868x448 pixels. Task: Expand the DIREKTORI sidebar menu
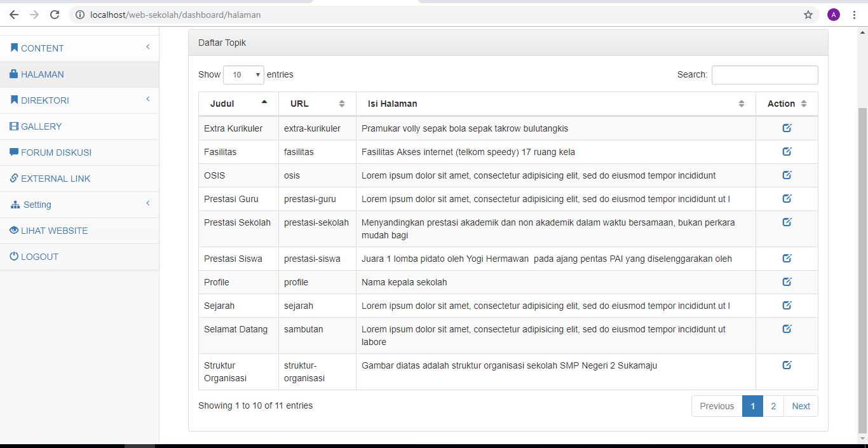pyautogui.click(x=45, y=100)
